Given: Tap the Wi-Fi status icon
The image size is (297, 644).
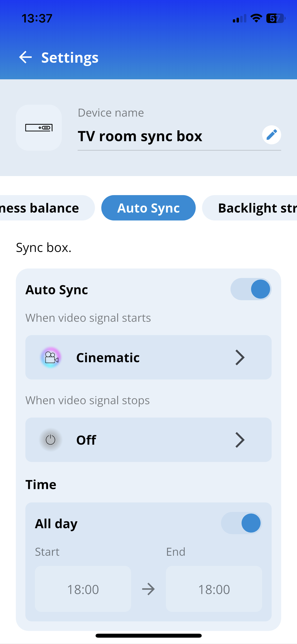Looking at the screenshot, I should [256, 18].
